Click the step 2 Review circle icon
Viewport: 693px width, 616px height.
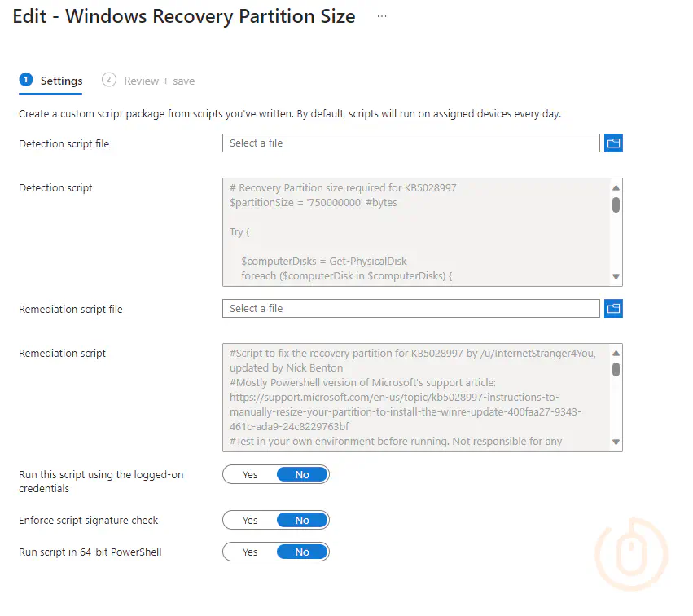click(109, 80)
